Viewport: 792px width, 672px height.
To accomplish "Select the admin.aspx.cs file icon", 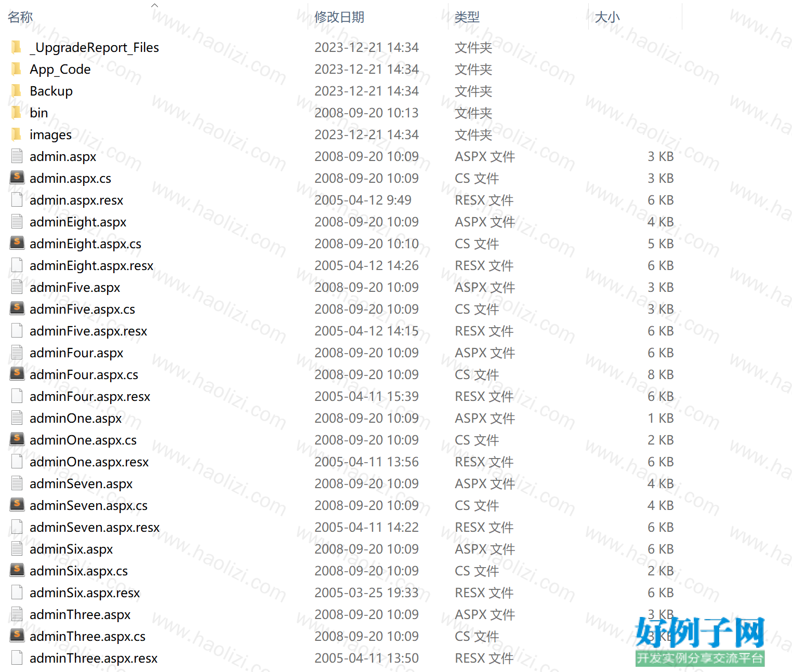I will point(17,178).
